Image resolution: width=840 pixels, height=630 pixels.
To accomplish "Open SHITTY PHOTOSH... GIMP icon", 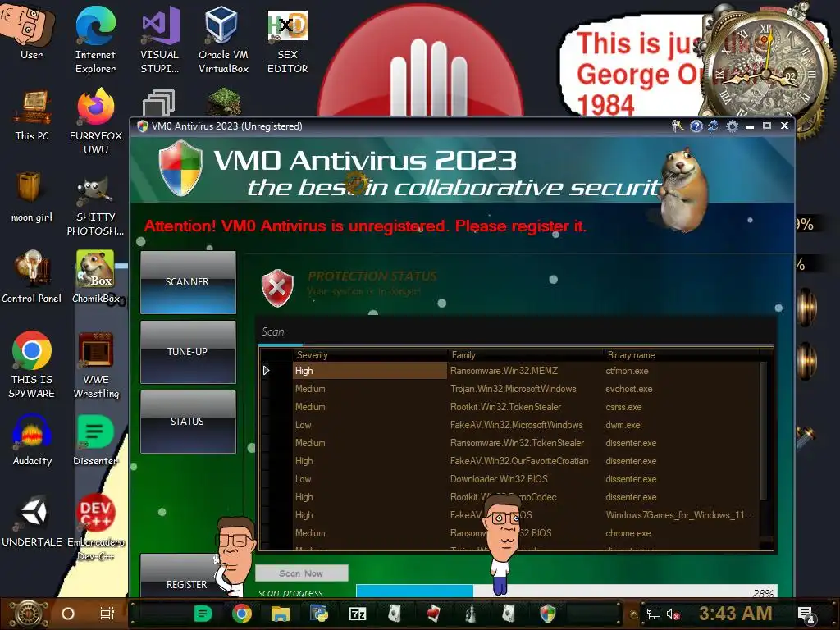I will point(95,207).
